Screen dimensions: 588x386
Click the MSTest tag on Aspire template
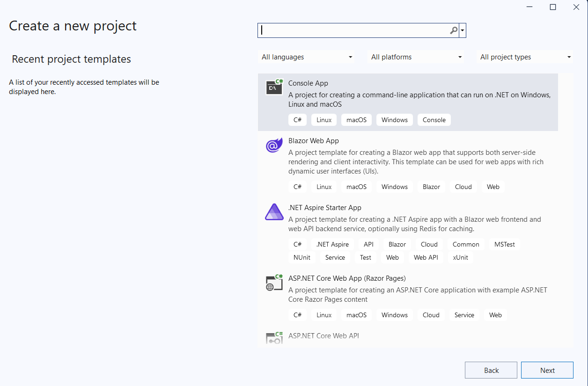pyautogui.click(x=504, y=244)
